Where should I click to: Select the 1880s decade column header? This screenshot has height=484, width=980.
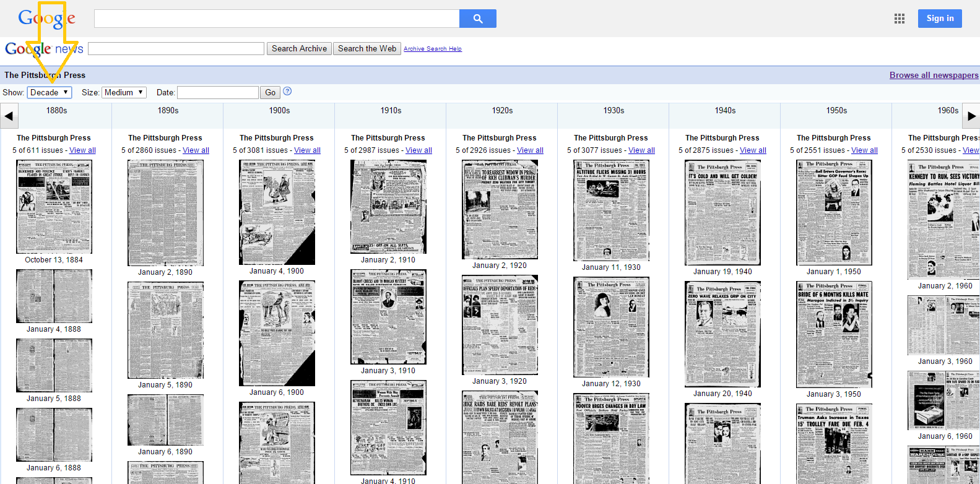point(56,110)
